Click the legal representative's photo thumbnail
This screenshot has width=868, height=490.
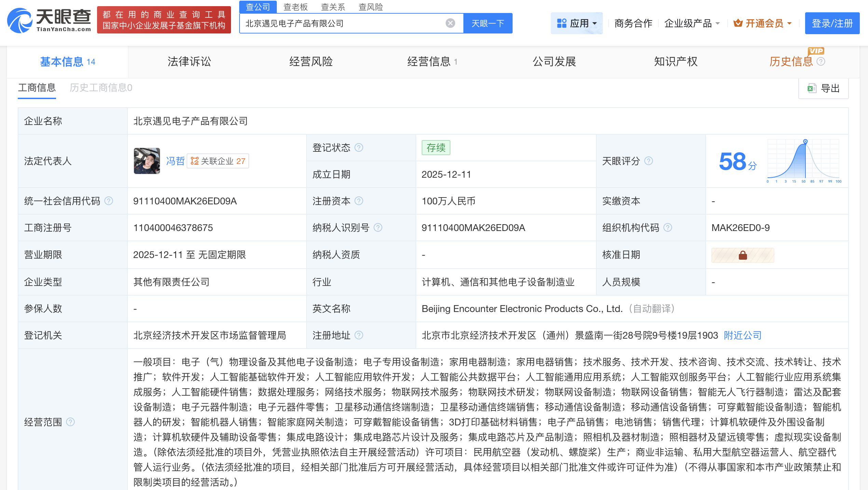click(x=147, y=161)
